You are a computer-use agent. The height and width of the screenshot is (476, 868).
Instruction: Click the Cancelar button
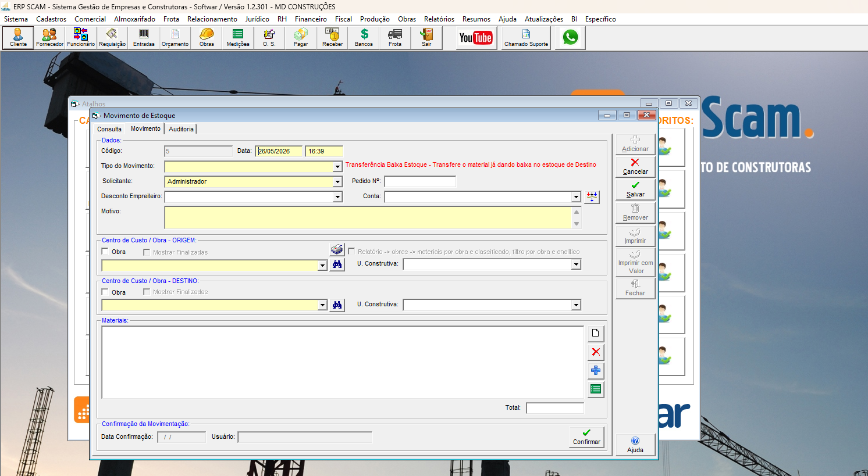[635, 167]
